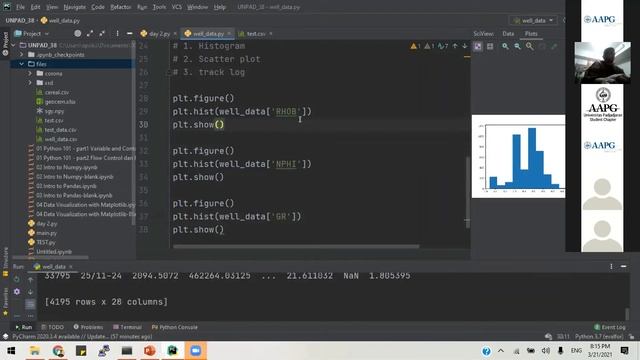Viewport: 640px width, 360px height.
Task: Open the TODO tool window
Action: coord(53,327)
